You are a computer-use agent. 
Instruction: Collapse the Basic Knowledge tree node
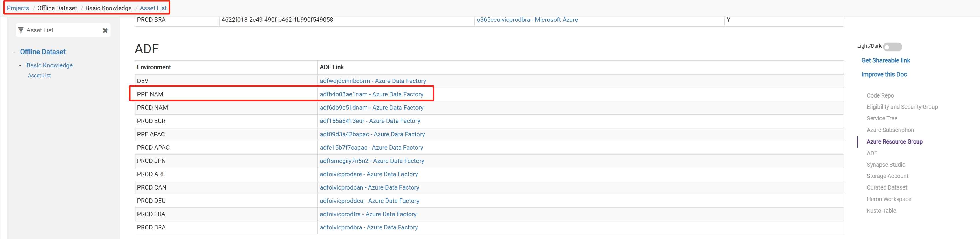coord(20,66)
